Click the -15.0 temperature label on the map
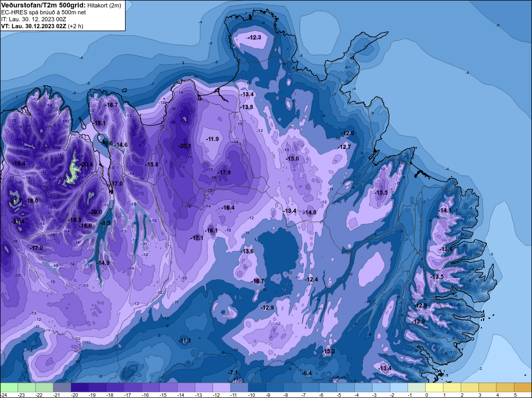This screenshot has width=532, height=398. [x=292, y=159]
